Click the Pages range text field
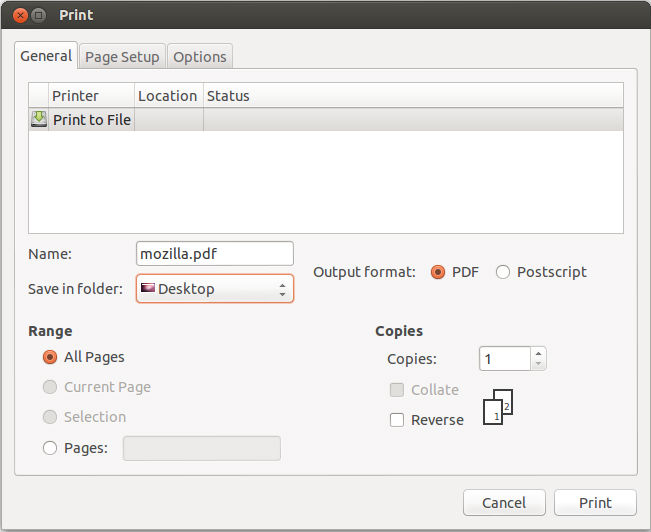Image resolution: width=651 pixels, height=532 pixels. coord(202,448)
